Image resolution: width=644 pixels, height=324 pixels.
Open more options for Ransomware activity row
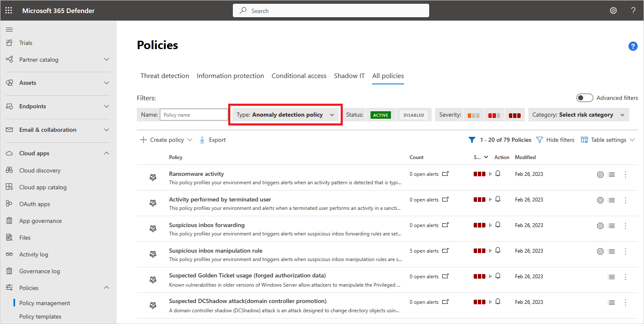click(626, 174)
